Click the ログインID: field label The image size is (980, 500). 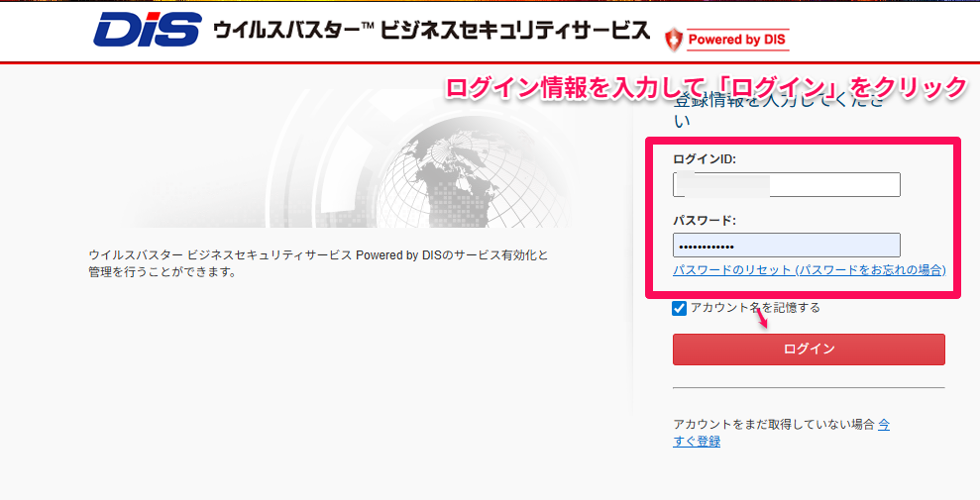point(705,159)
